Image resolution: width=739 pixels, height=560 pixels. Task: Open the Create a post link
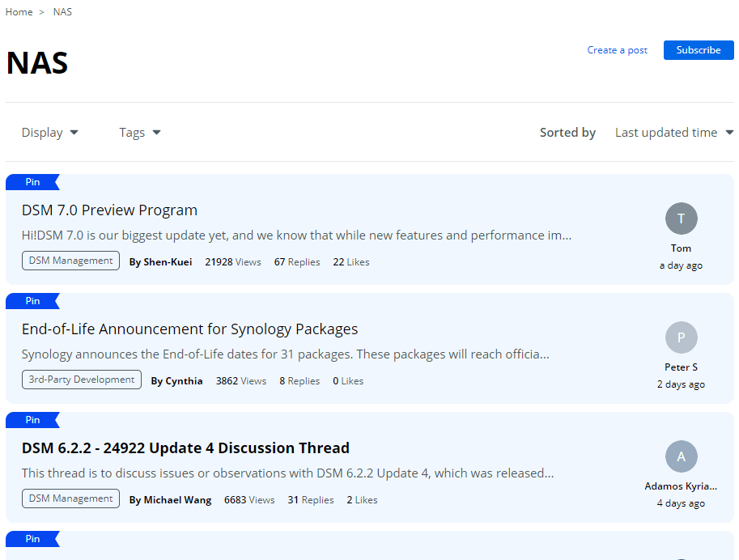pos(617,50)
